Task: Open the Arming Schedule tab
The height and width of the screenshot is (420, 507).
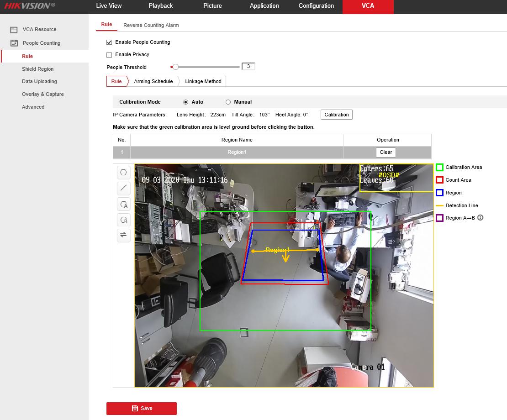Action: [x=153, y=81]
